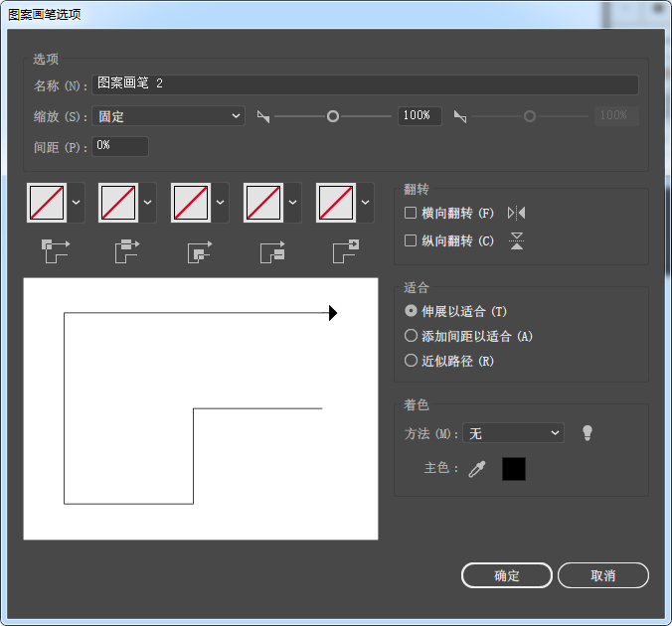Enable 纵向翻转 (C) checkbox
Screen dimensions: 672x626
click(411, 240)
